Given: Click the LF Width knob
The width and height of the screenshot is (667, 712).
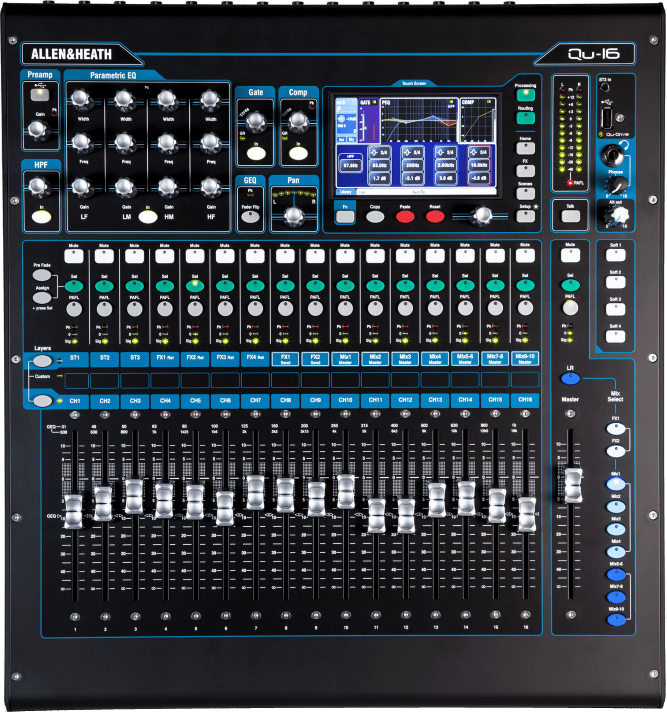Looking at the screenshot, I should (x=81, y=99).
